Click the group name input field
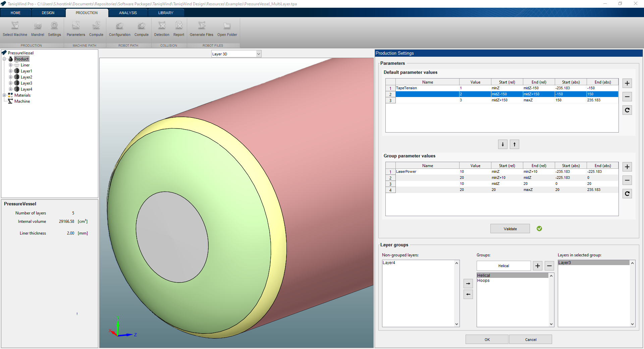 coord(503,266)
